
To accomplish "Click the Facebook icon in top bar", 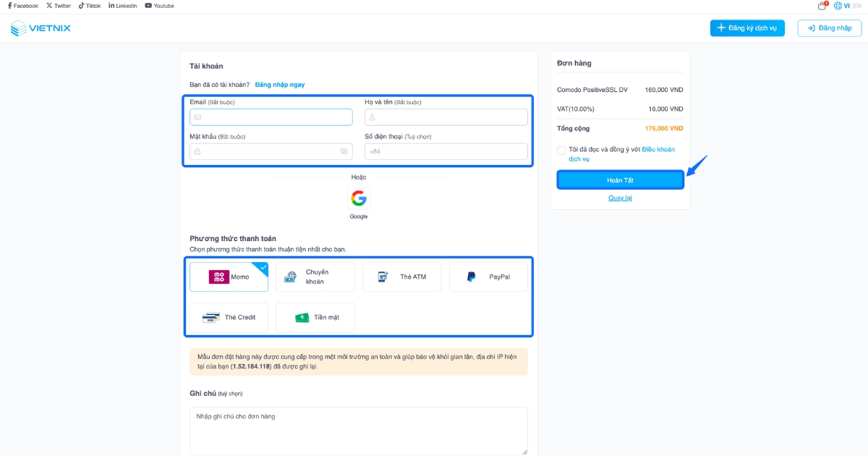I will 10,6.
